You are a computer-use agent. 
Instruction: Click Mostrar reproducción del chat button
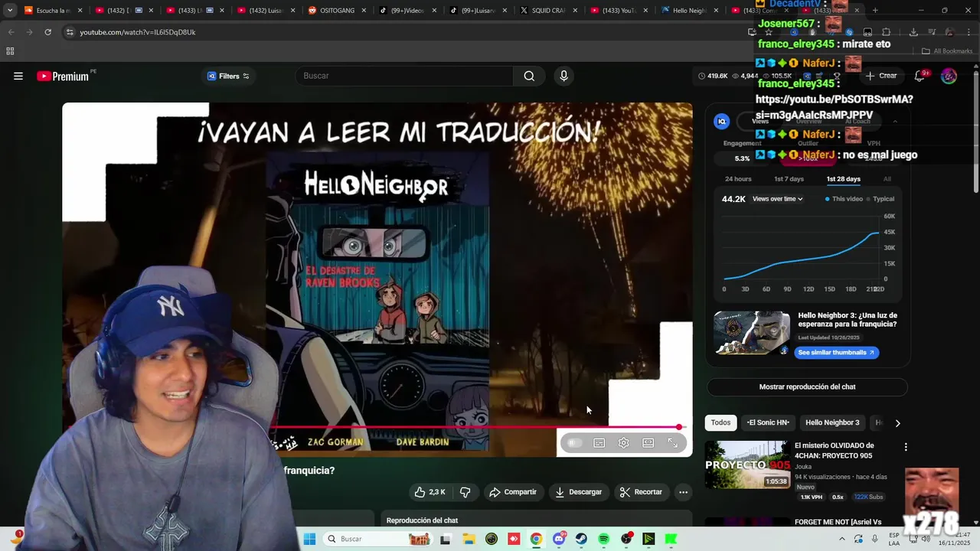coord(807,387)
